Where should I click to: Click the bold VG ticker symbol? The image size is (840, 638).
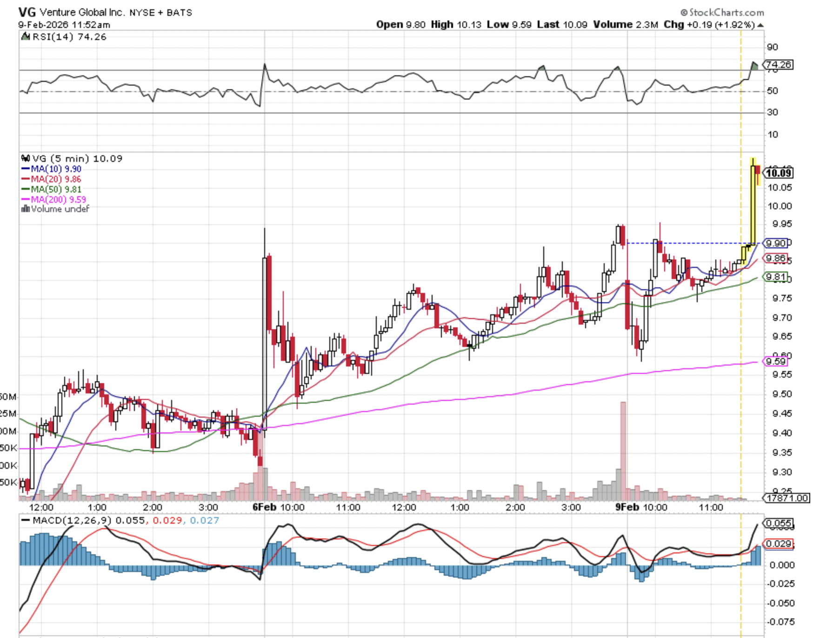(27, 13)
